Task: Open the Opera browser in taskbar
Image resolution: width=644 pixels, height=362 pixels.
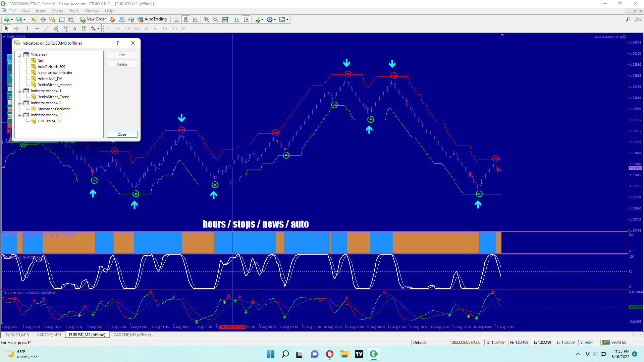Action: (329, 354)
